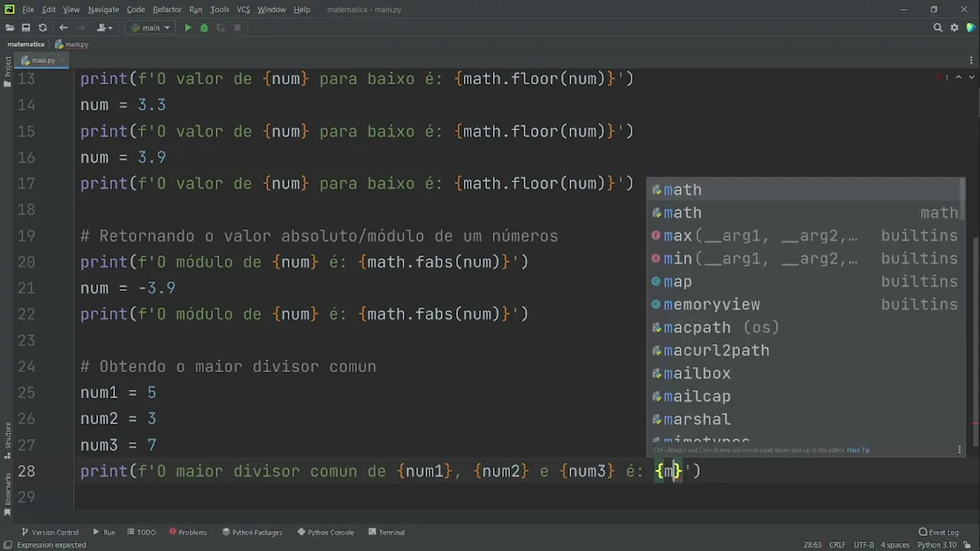Open the VCS menu
The width and height of the screenshot is (980, 551).
point(243,9)
